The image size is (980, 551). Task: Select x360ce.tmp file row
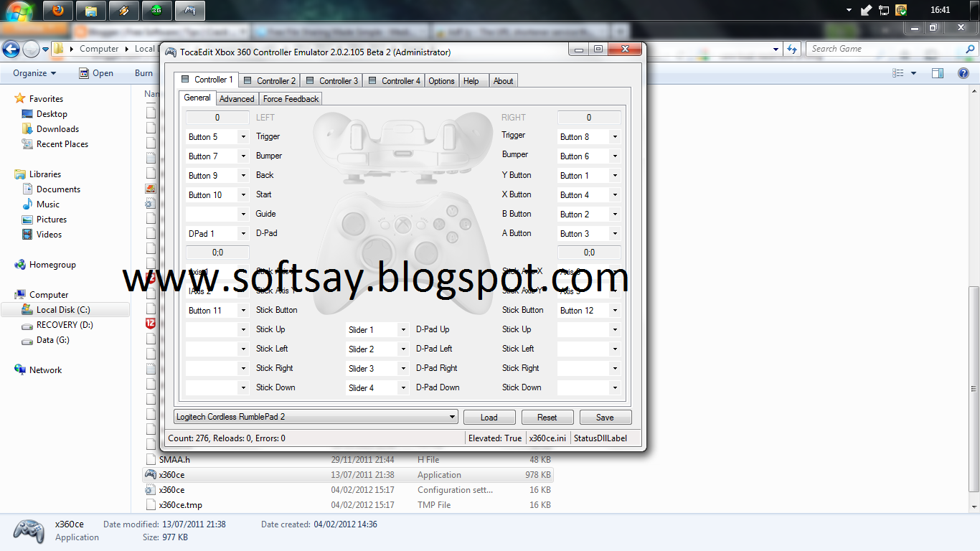(348, 505)
